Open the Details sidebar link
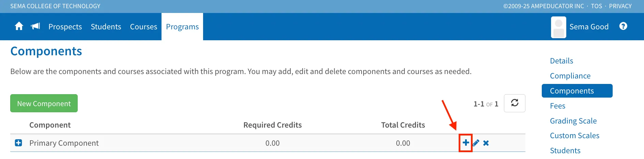The image size is (644, 159). pyautogui.click(x=562, y=61)
